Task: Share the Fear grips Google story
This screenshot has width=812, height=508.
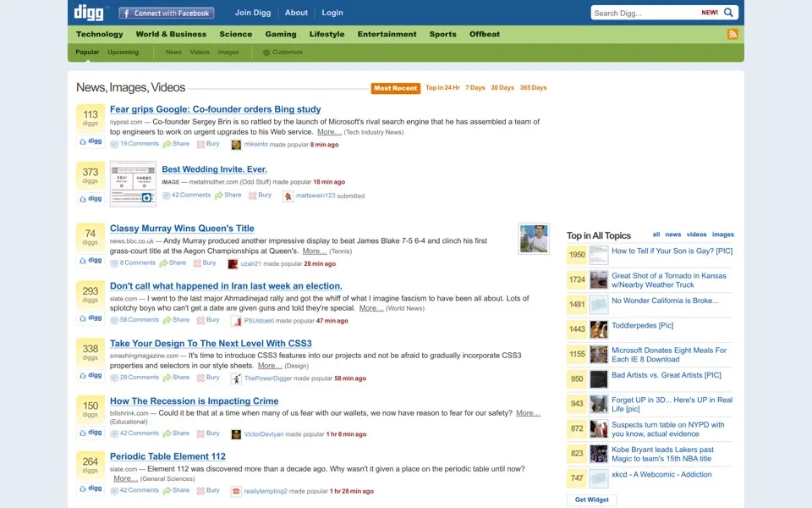Action: click(176, 144)
